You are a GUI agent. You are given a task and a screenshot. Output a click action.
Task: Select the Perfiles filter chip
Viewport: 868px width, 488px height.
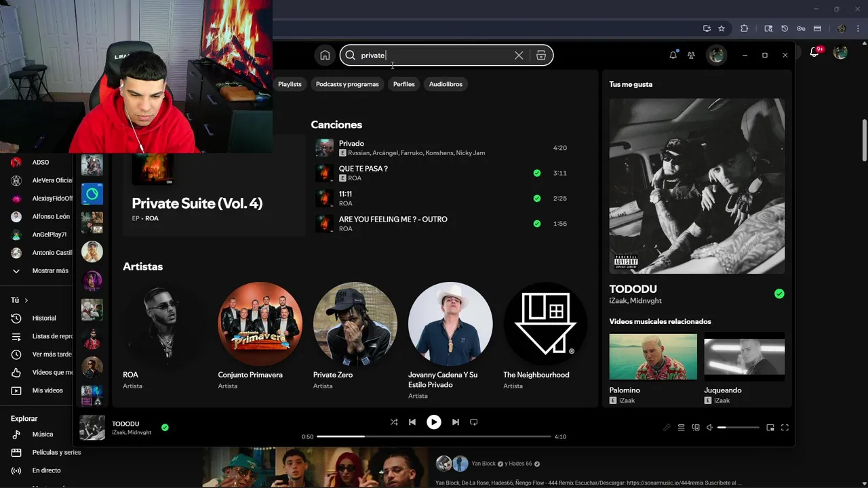403,84
